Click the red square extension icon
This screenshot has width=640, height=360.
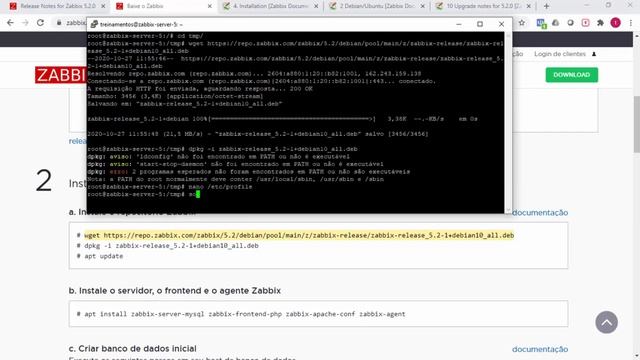coord(585,23)
